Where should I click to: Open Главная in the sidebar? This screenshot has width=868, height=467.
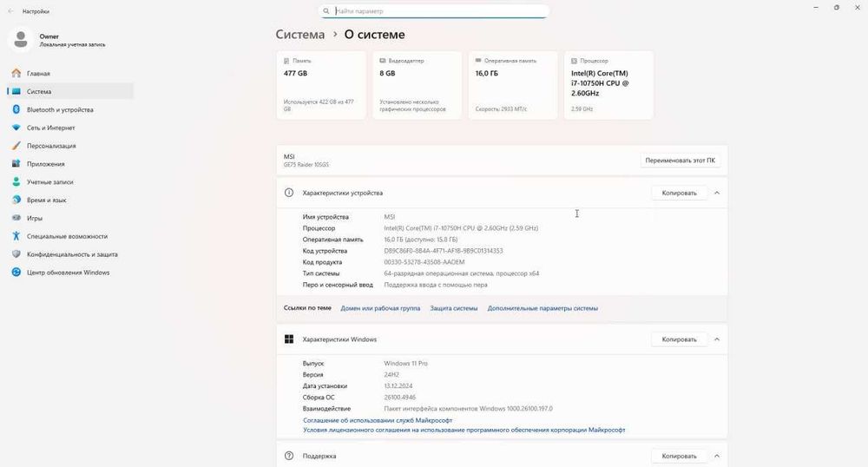point(70,73)
